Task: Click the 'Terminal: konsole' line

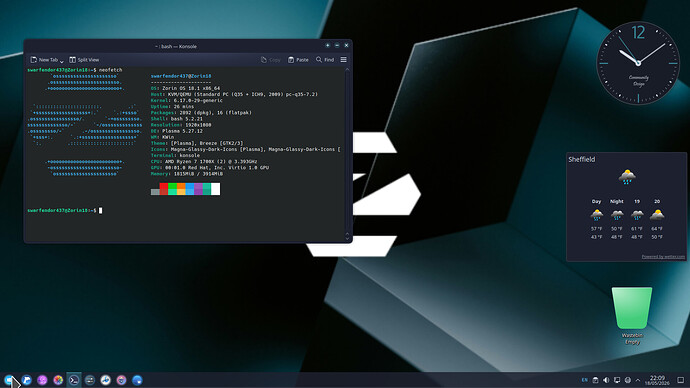Action: [x=175, y=155]
